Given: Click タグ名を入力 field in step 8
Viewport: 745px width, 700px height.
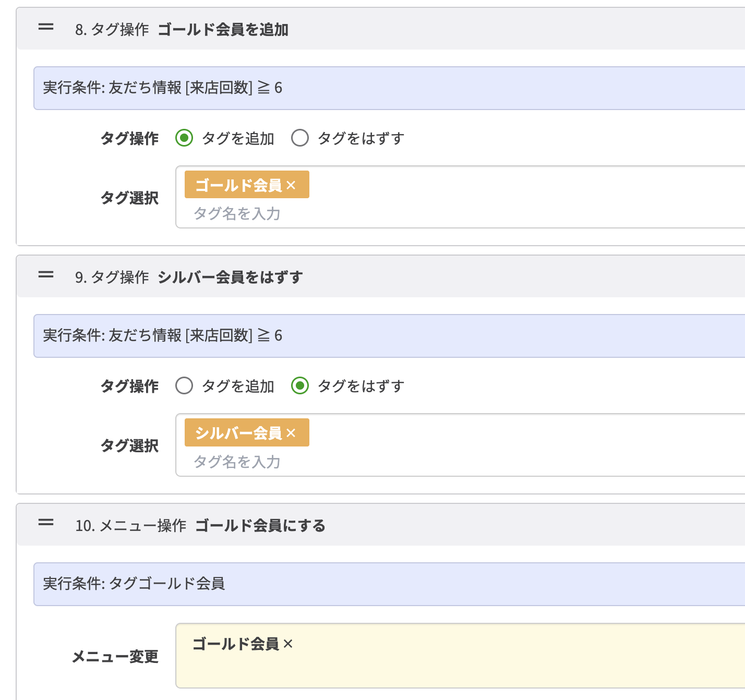Looking at the screenshot, I should pos(236,213).
